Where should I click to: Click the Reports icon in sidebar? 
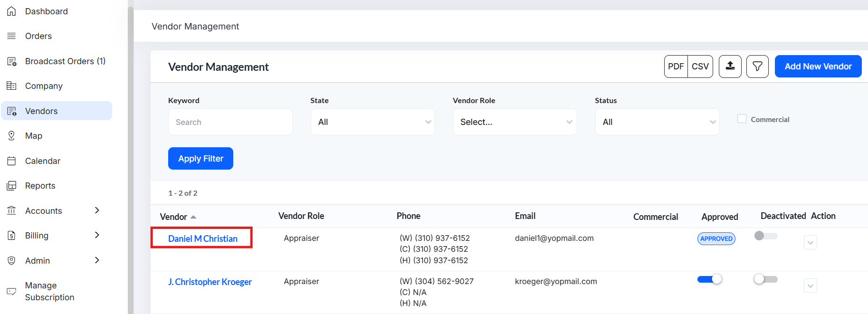(x=11, y=186)
